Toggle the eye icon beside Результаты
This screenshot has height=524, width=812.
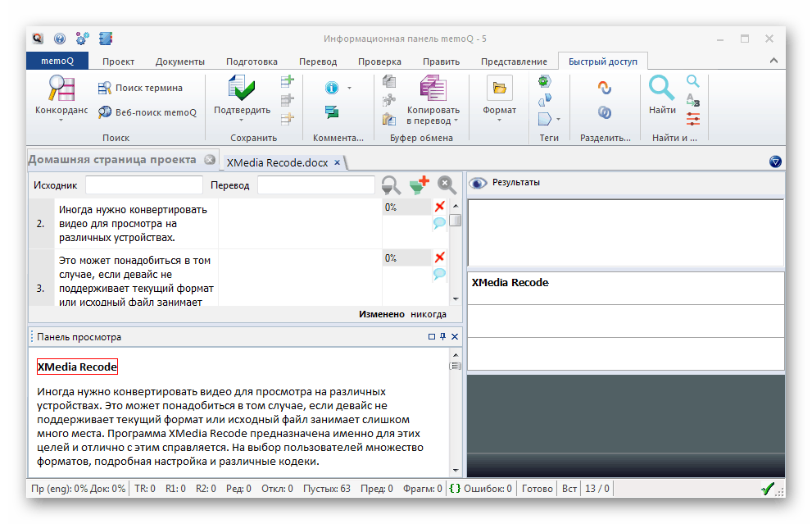[478, 183]
